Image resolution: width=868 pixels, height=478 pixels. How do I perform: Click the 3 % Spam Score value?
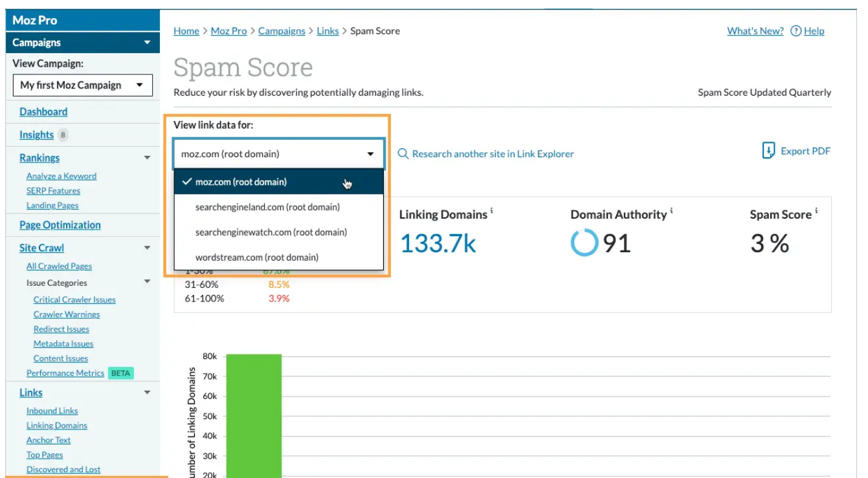(x=770, y=243)
